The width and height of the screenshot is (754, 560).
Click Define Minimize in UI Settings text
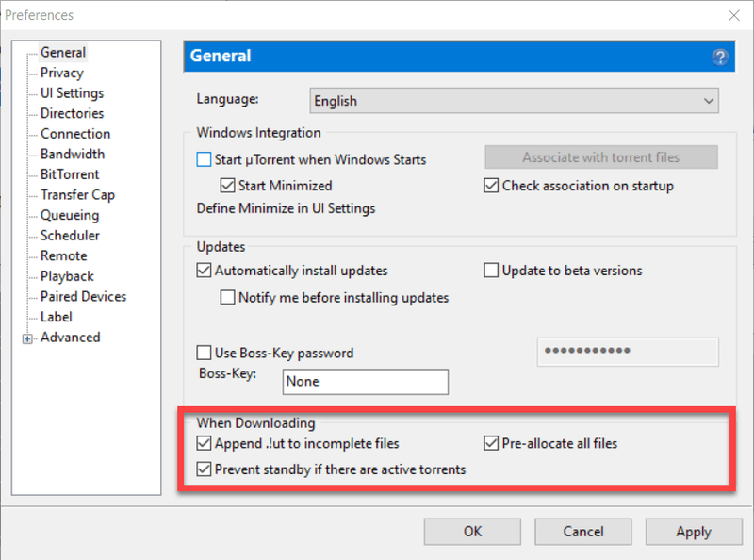point(286,208)
